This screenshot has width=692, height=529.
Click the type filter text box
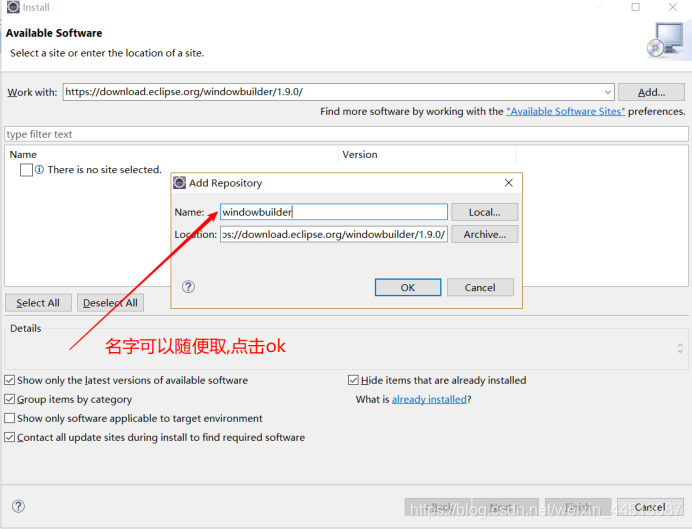pos(346,134)
